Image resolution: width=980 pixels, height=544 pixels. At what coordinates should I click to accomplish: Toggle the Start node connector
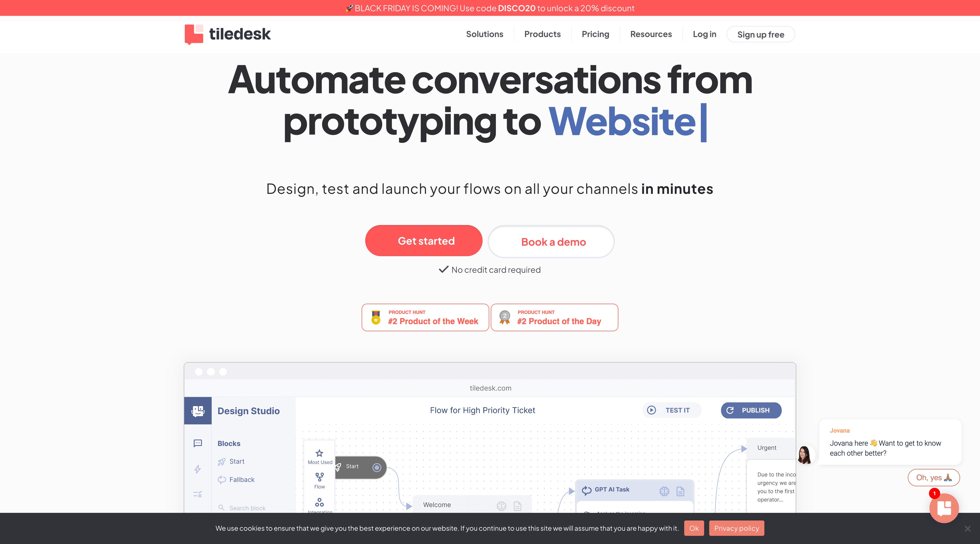click(x=377, y=467)
